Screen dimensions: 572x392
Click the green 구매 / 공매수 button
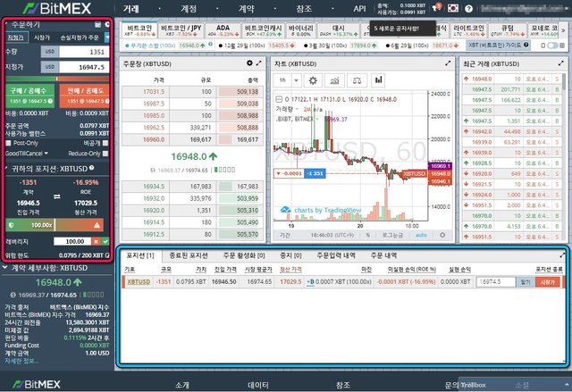(30, 96)
